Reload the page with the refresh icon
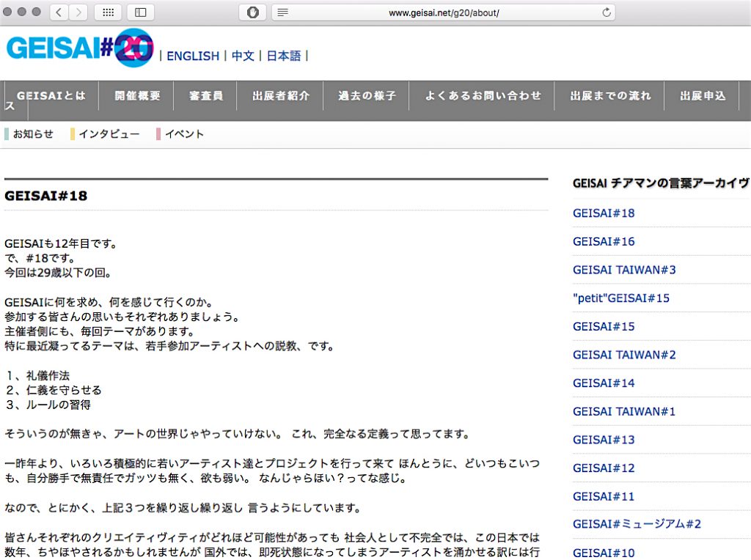 (x=607, y=12)
